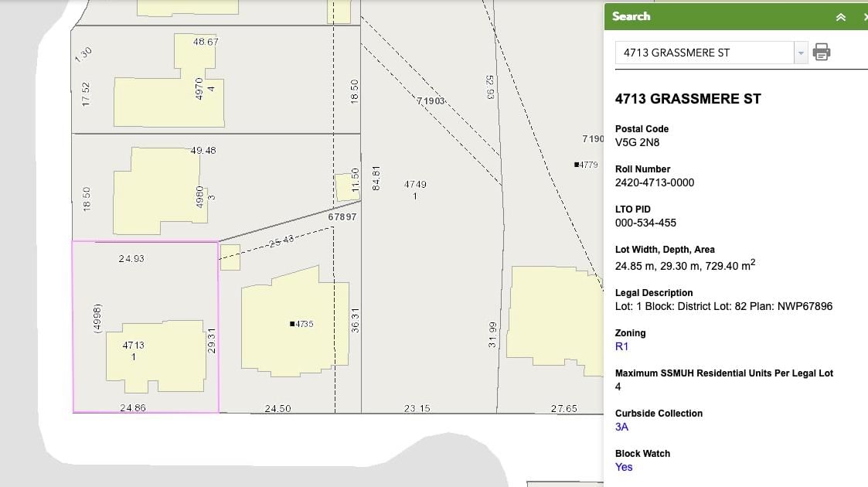This screenshot has height=487, width=868.
Task: Open the 3A curbside collection link
Action: click(621, 427)
